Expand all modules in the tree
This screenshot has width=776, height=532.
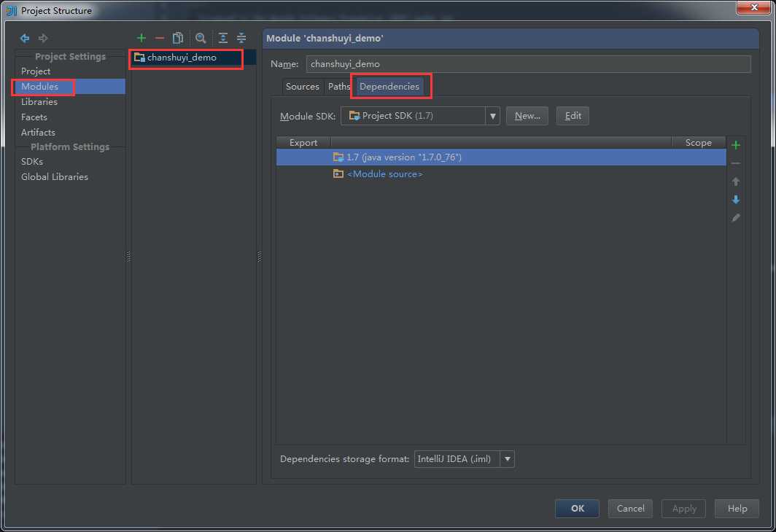[x=223, y=38]
